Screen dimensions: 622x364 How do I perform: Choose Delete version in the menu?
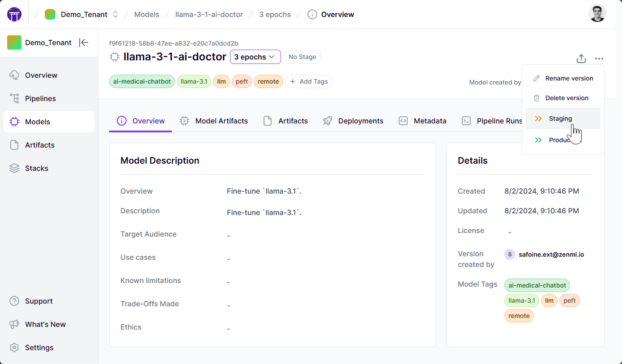[x=567, y=98]
